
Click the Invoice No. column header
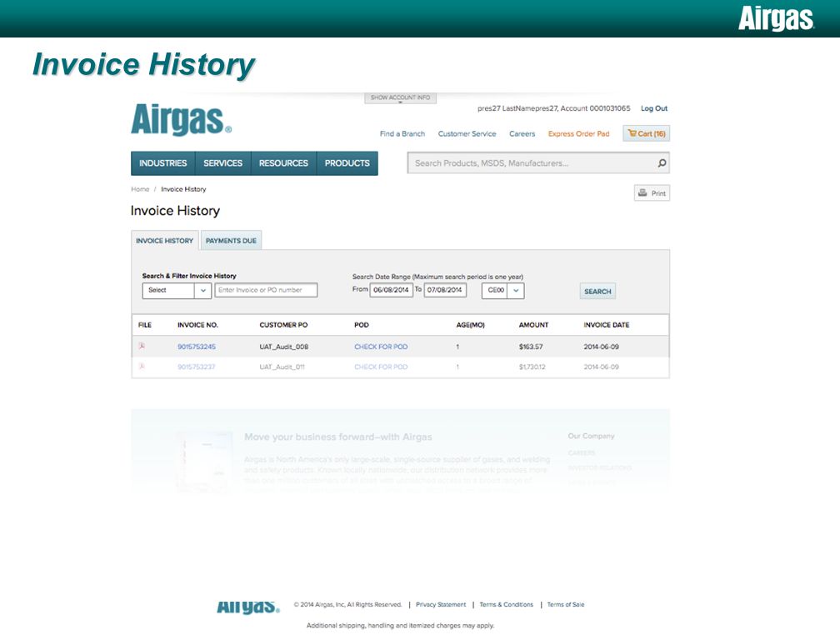(197, 324)
